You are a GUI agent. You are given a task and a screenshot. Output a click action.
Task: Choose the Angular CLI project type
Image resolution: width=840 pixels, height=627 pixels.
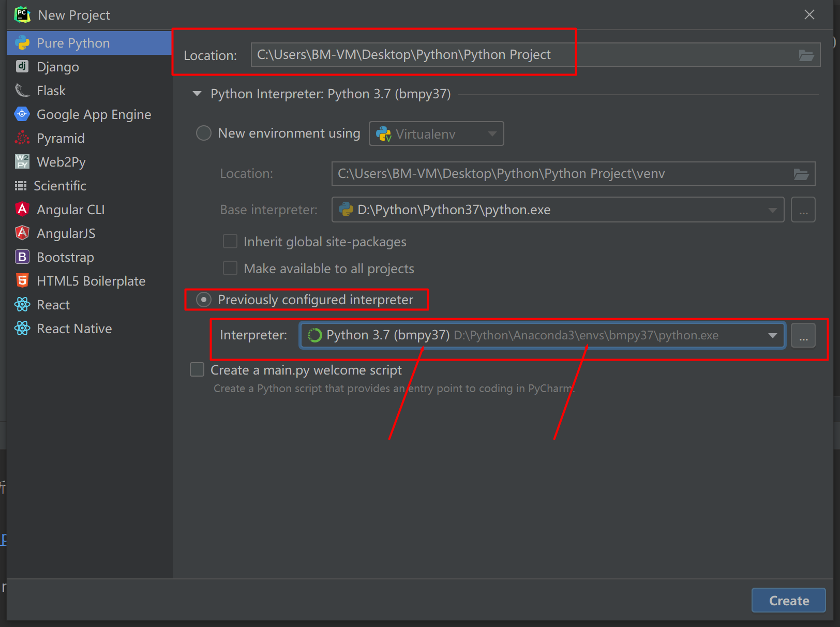coord(89,210)
